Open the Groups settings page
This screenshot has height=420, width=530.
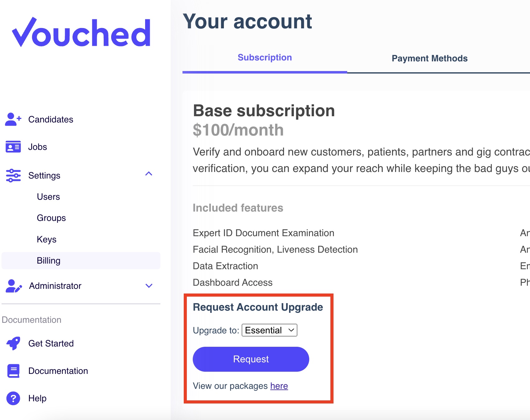(x=51, y=218)
